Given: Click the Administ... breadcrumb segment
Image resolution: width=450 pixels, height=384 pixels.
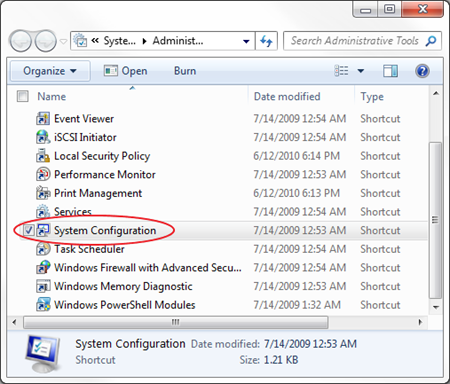Looking at the screenshot, I should click(x=178, y=41).
